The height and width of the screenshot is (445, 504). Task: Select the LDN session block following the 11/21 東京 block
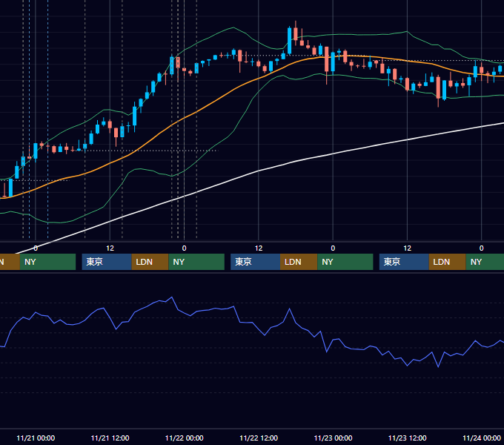point(150,262)
